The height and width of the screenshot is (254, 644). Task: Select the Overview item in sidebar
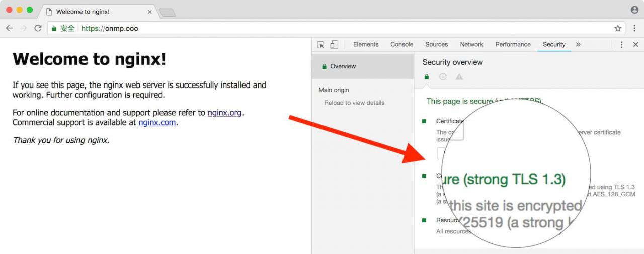point(363,66)
